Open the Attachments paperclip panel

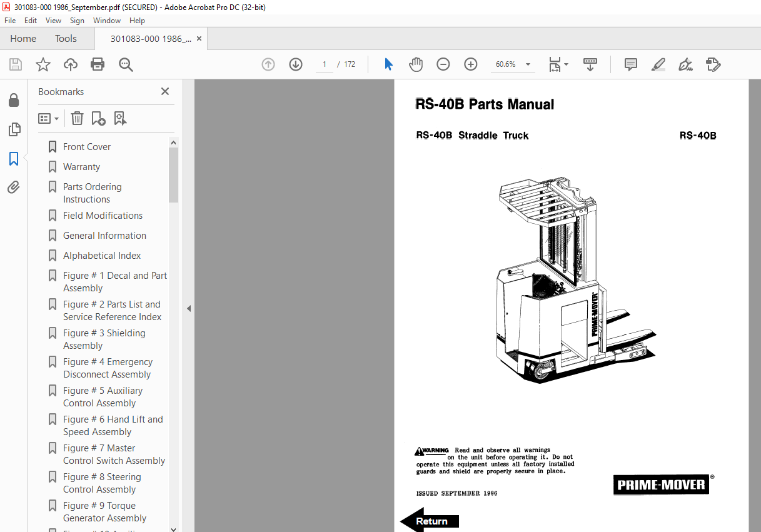(14, 187)
